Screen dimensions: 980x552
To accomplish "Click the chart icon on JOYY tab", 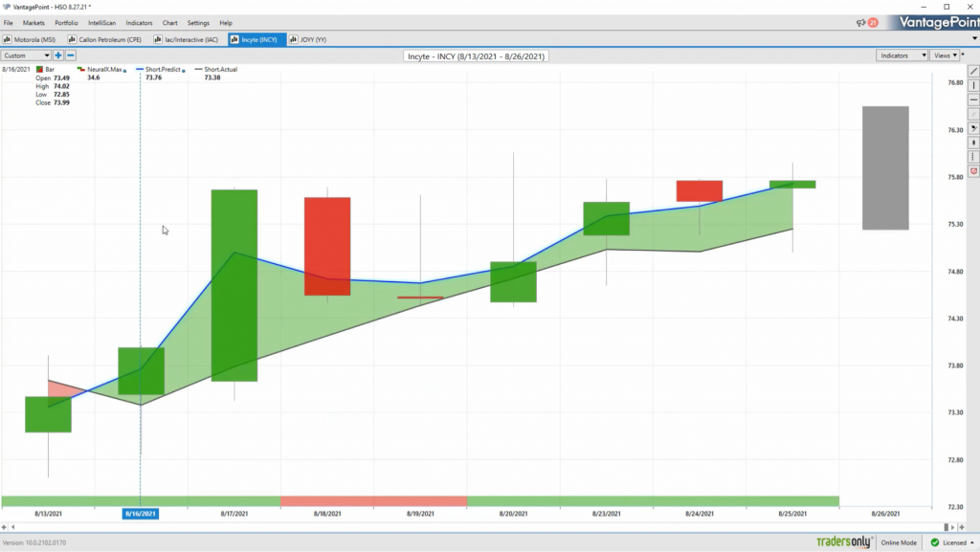I will [293, 39].
